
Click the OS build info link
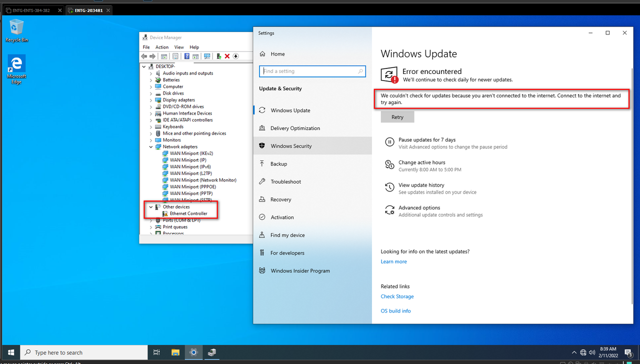point(396,311)
